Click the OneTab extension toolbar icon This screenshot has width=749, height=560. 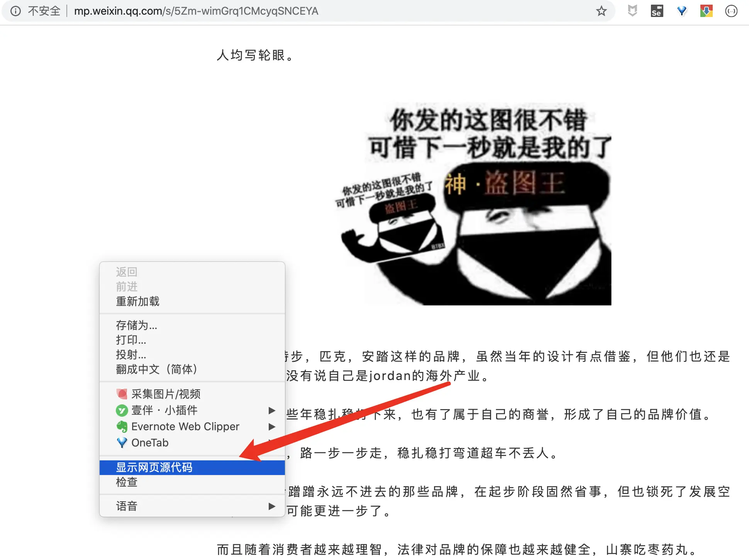[682, 11]
